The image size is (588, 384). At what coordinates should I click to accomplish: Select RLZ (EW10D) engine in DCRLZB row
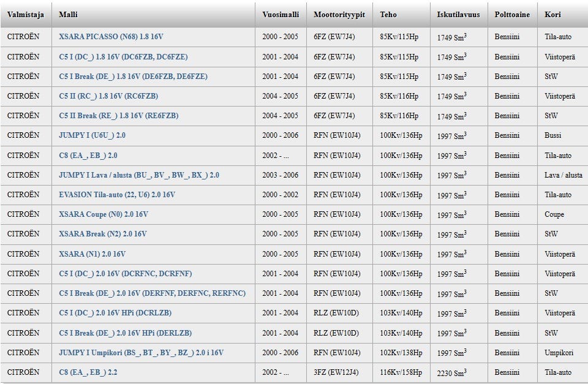point(336,313)
